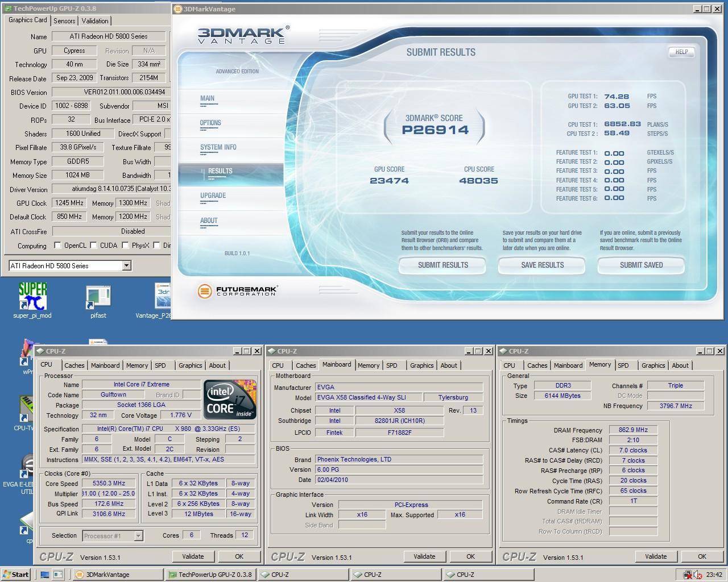Click Validate in the CPU tab CPU-Z window
Image resolution: width=728 pixels, height=582 pixels.
click(193, 556)
